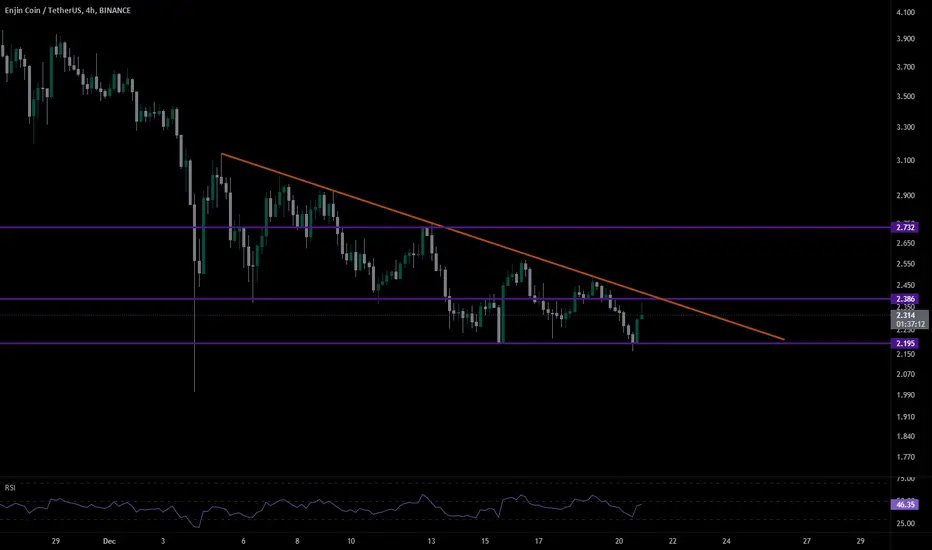Click the 2.900 price axis label
This screenshot has height=550, width=932.
[x=905, y=196]
